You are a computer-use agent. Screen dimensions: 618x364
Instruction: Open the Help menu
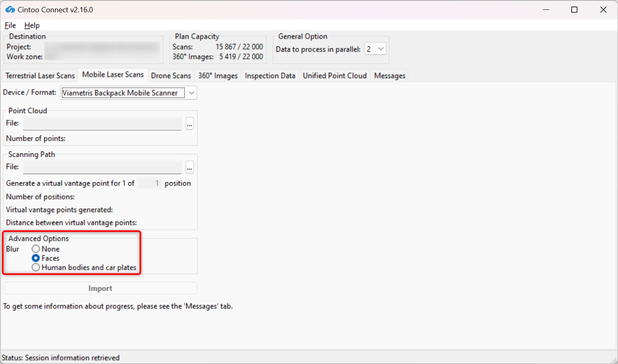(x=32, y=25)
